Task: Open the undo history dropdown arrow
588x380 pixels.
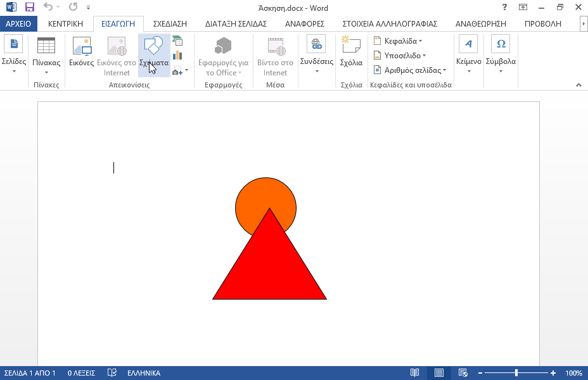Action: coord(58,7)
